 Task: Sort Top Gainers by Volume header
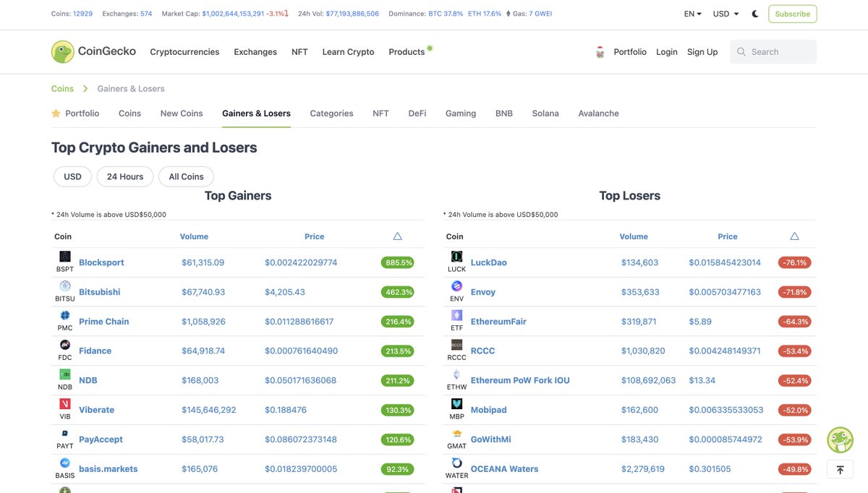click(x=194, y=236)
